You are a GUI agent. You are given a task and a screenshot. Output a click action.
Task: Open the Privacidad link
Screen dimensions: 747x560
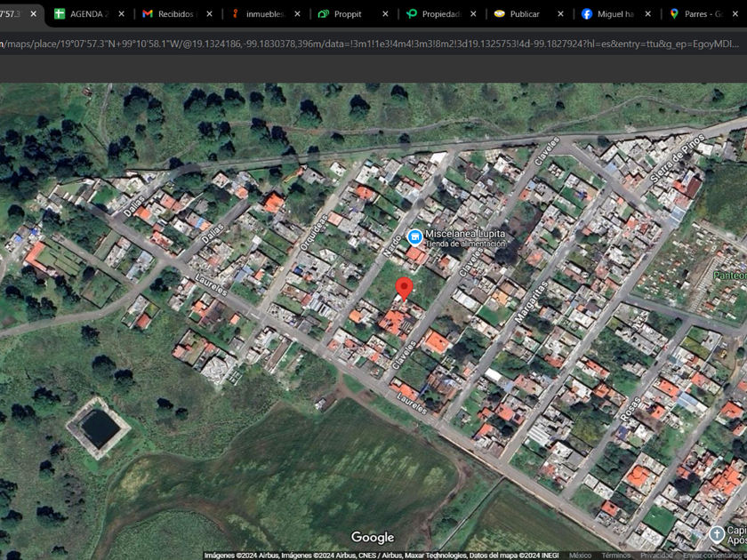[x=656, y=556]
